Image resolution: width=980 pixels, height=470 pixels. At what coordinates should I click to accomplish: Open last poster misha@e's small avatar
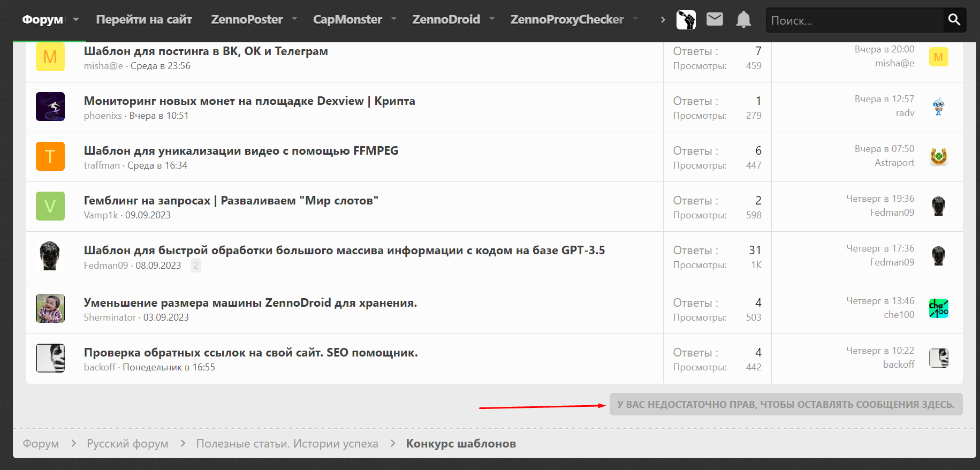pos(939,57)
